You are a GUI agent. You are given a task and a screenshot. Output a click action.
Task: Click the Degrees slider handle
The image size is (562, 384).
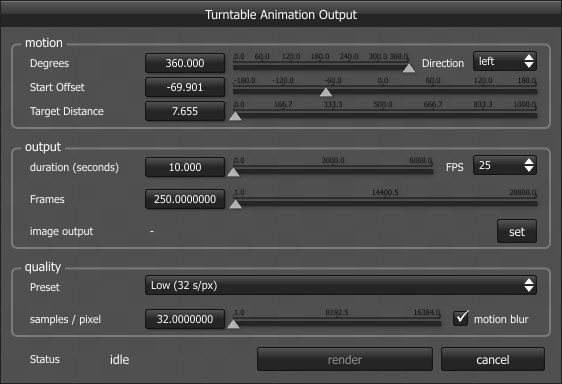(x=409, y=68)
